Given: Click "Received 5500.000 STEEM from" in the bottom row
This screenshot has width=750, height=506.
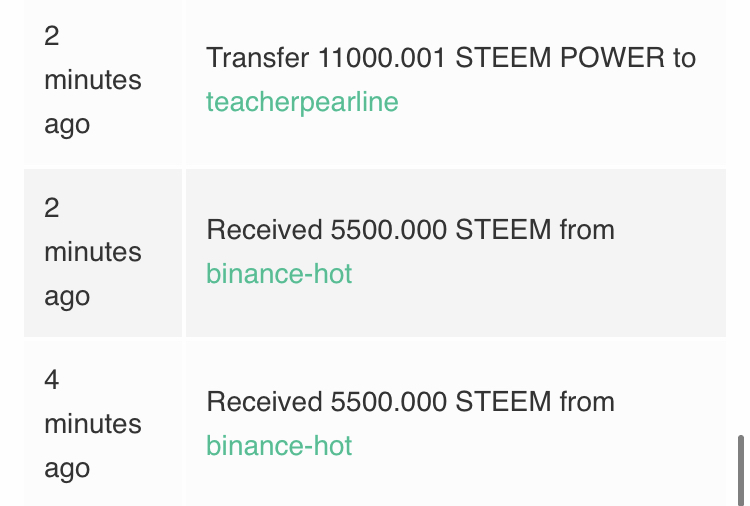Looking at the screenshot, I should pos(410,402).
